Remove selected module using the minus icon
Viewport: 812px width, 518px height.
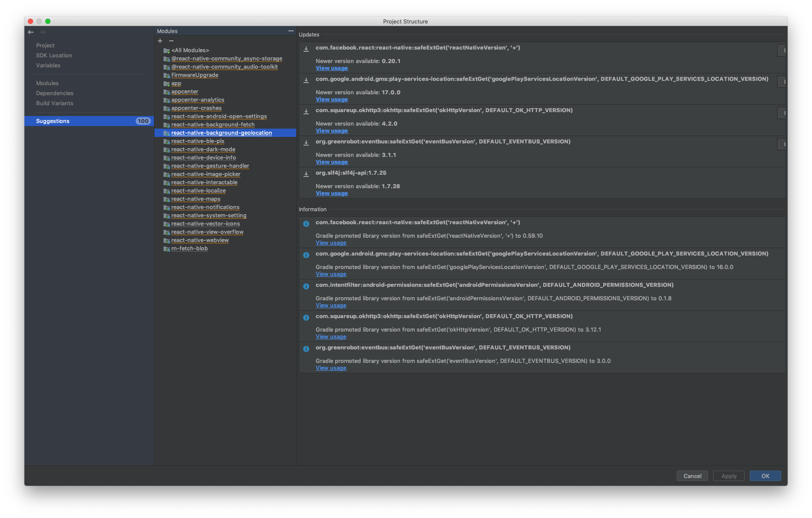coord(171,41)
